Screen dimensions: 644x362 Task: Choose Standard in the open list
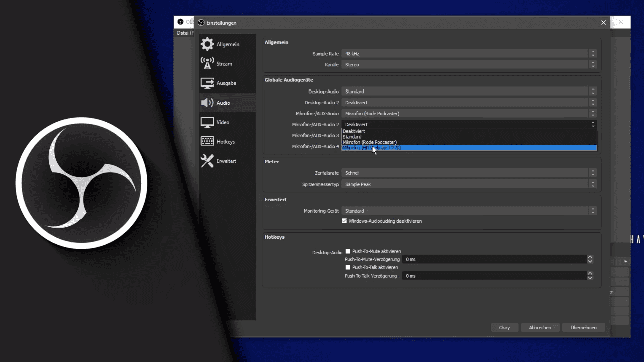coord(469,137)
